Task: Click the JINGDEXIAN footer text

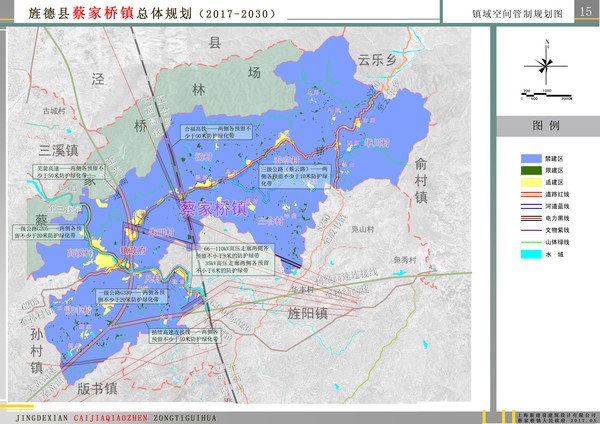Action: pyautogui.click(x=42, y=418)
